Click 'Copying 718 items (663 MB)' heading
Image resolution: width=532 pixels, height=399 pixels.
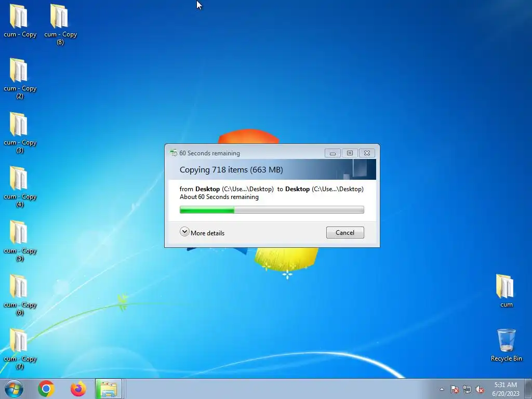tap(231, 170)
